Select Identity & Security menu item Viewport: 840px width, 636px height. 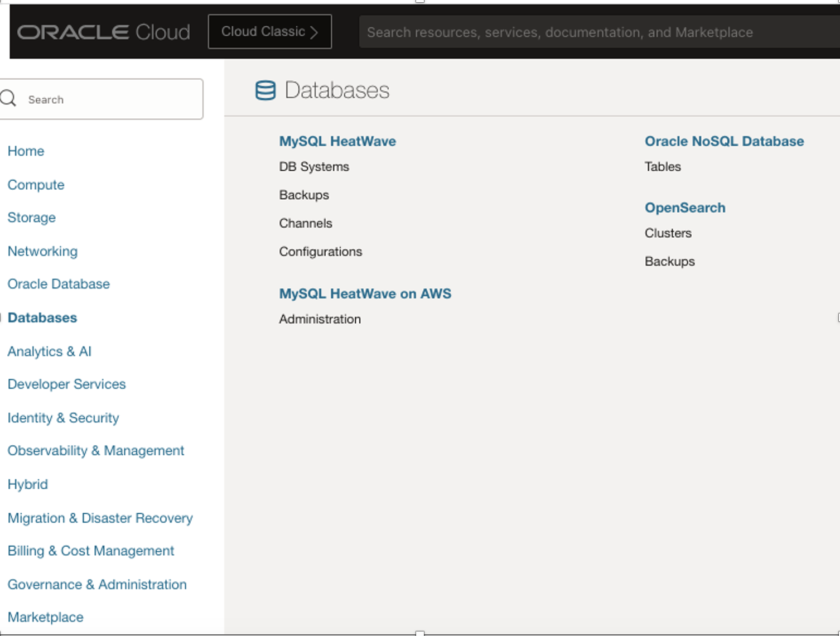pyautogui.click(x=63, y=418)
